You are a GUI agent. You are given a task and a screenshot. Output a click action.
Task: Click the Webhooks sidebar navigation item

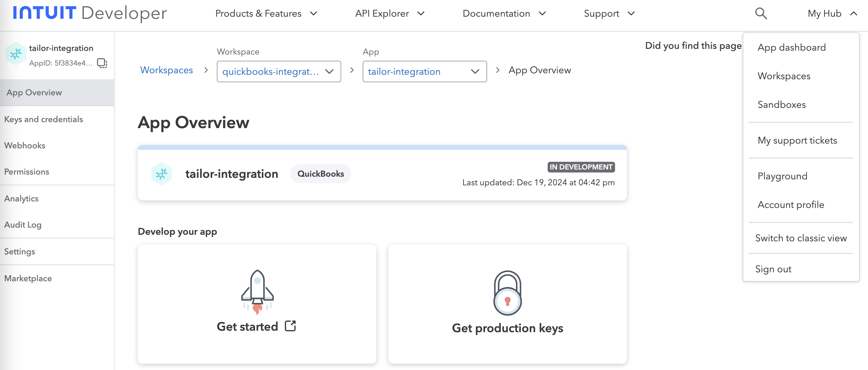click(x=25, y=145)
